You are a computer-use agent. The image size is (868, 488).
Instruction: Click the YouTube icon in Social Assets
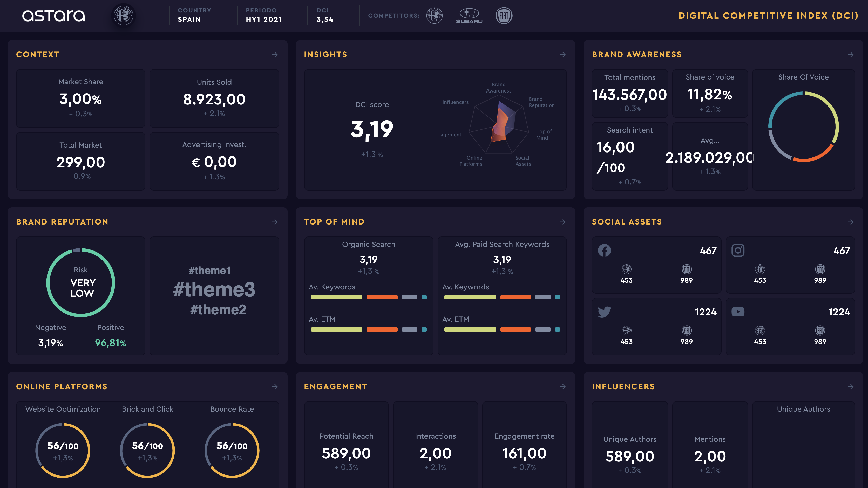(738, 312)
